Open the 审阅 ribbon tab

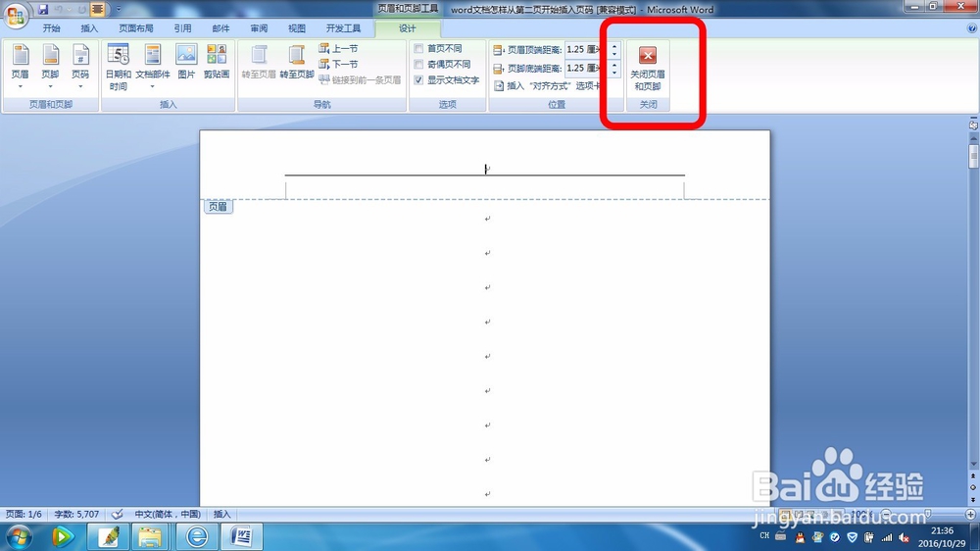259,28
